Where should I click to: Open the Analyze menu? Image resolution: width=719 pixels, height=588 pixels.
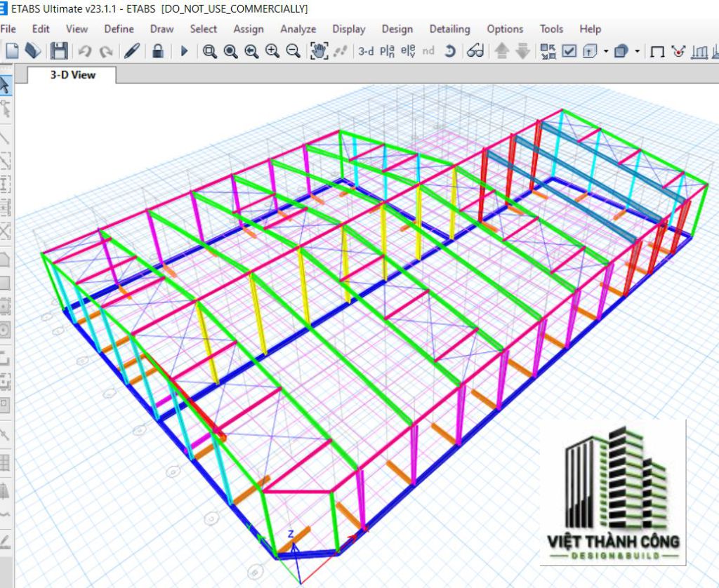[x=298, y=29]
